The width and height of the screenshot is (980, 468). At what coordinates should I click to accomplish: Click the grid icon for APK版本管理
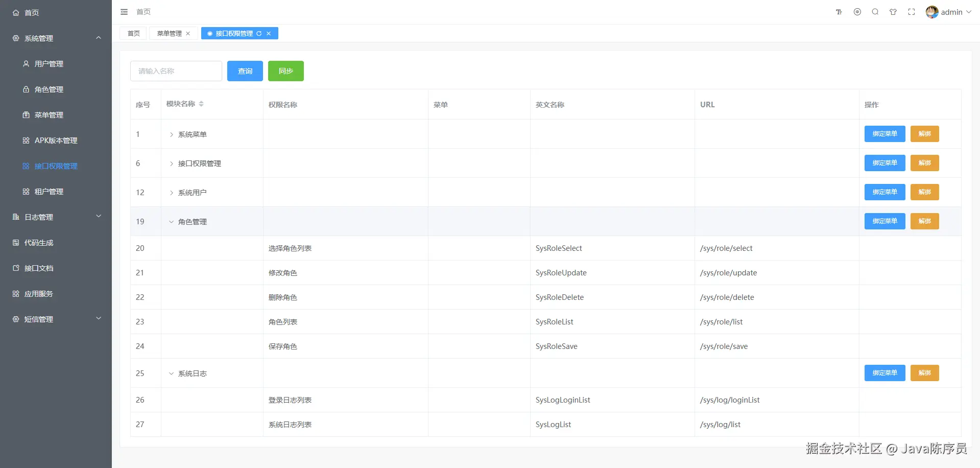(x=26, y=141)
